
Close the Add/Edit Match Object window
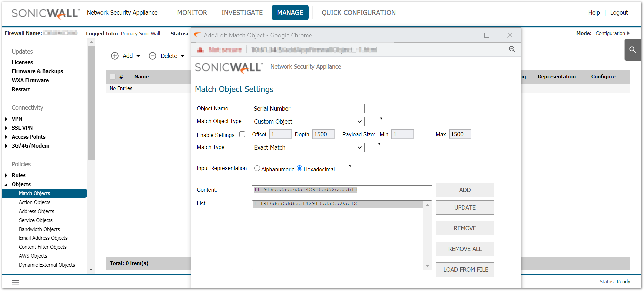pos(510,35)
